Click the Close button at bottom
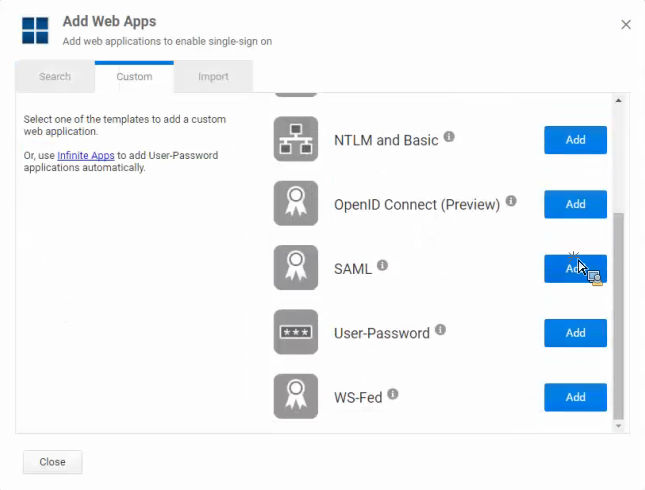 53,462
